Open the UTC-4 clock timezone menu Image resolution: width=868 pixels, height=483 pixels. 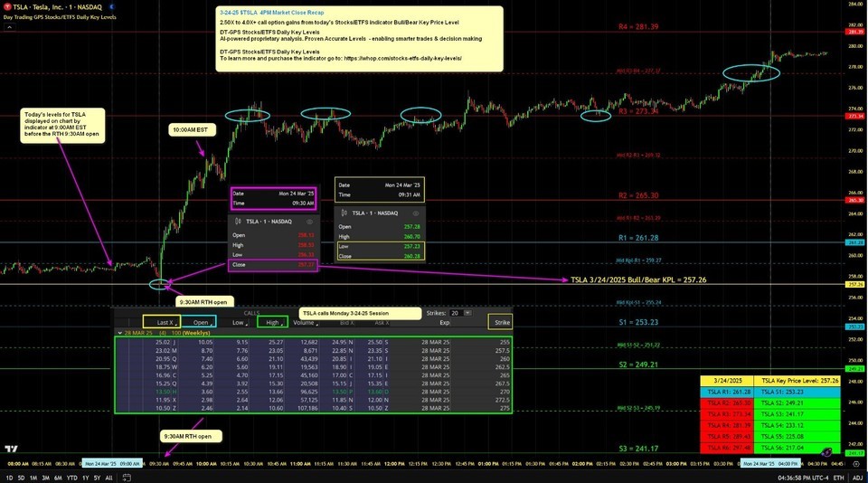tap(803, 478)
